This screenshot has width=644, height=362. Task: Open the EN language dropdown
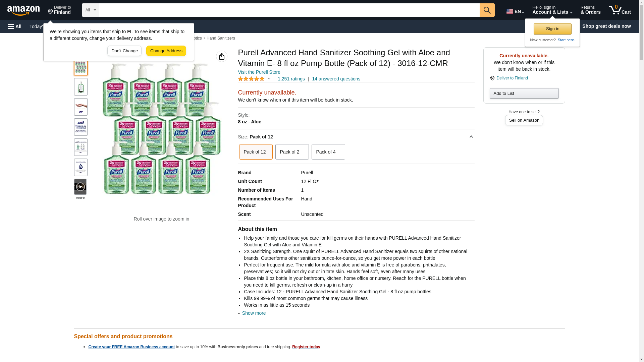515,11
